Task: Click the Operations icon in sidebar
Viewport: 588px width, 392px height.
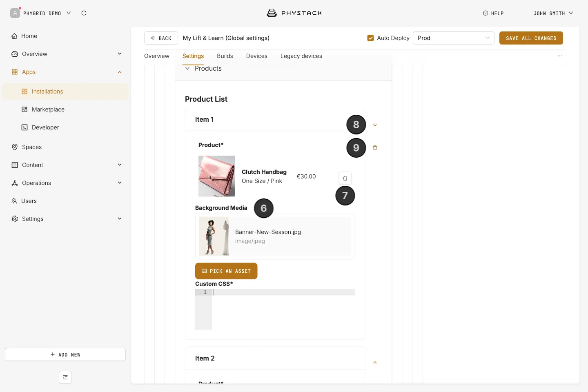Action: pos(15,183)
